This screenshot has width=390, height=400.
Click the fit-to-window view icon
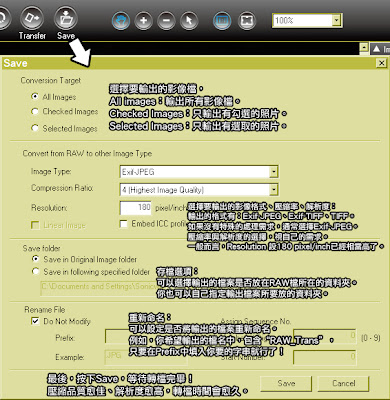tap(222, 21)
